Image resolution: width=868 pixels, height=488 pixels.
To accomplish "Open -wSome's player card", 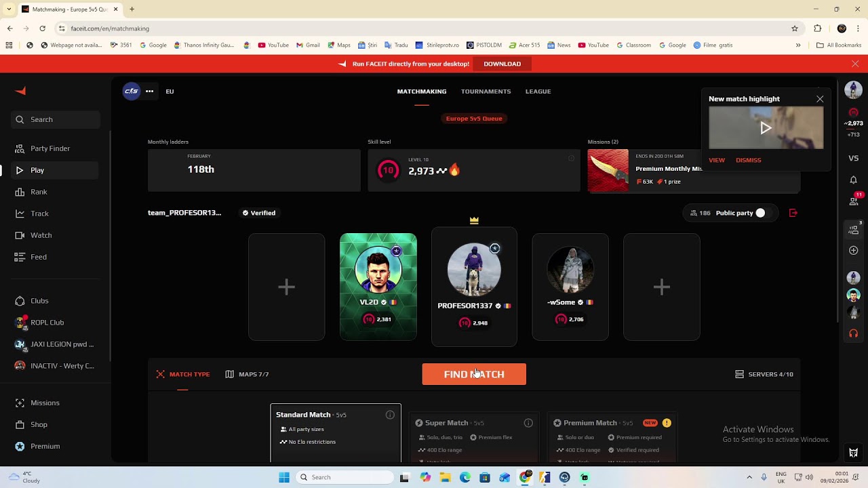I will [x=570, y=287].
